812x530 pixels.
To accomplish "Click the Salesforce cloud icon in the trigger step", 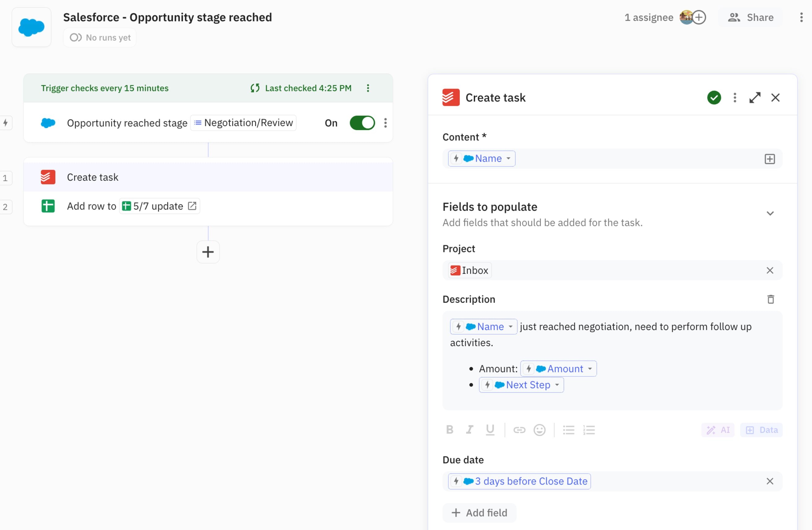I will pos(48,123).
